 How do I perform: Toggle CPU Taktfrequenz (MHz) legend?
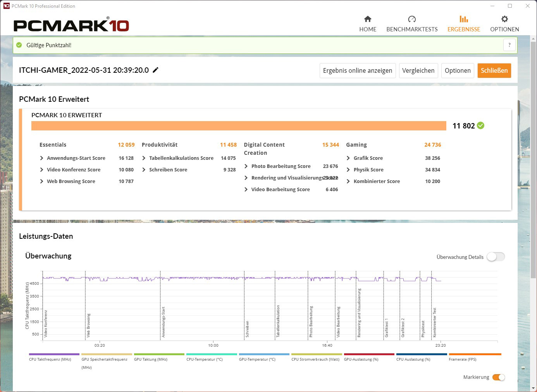click(x=54, y=357)
